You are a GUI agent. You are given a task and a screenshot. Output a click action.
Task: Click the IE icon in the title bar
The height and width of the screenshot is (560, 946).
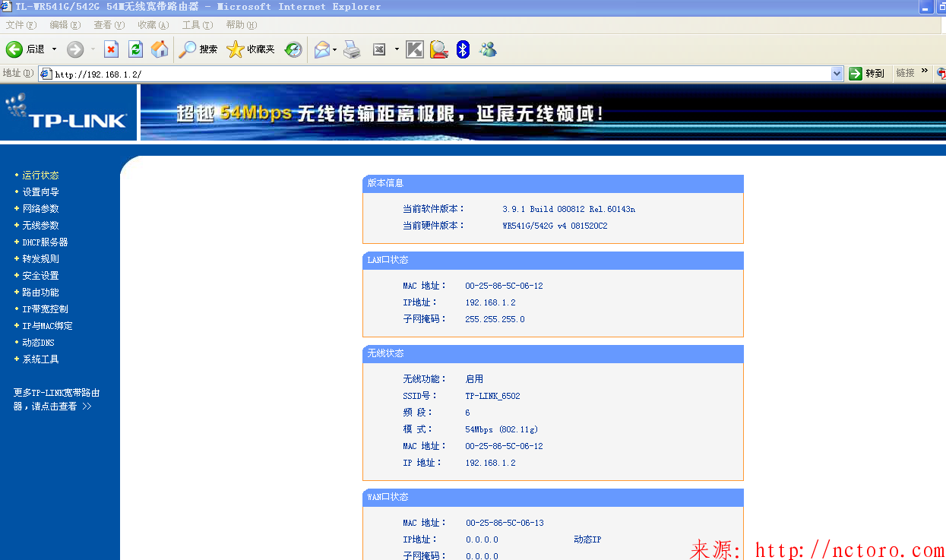(x=7, y=7)
